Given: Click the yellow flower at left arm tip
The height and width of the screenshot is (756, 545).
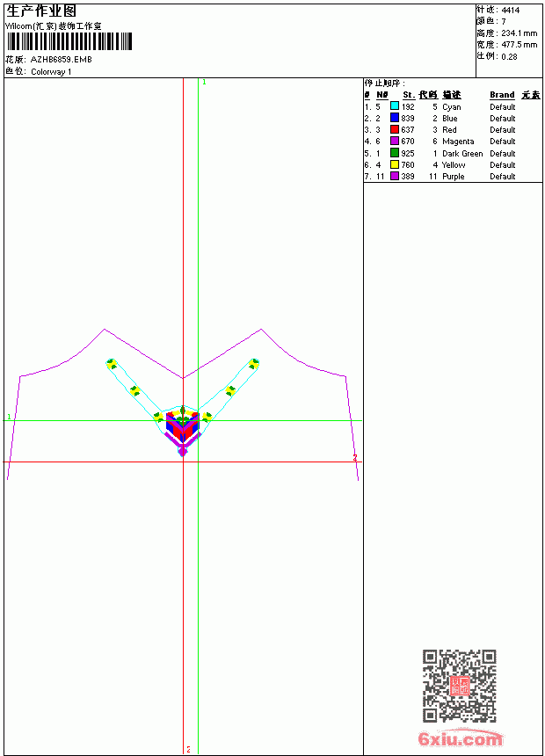Looking at the screenshot, I should [x=112, y=364].
